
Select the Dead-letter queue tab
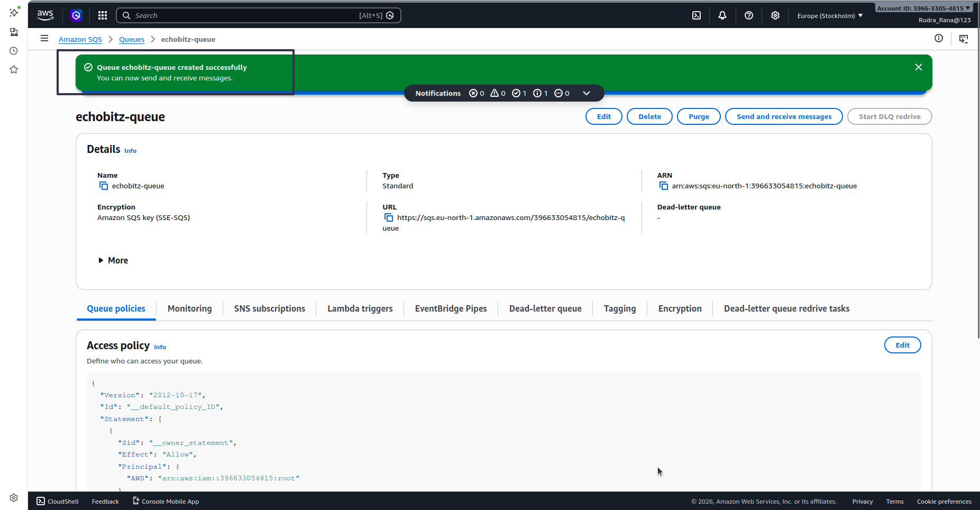pos(545,308)
